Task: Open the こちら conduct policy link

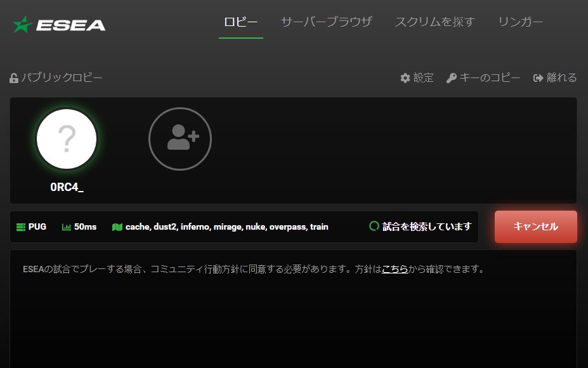Action: [395, 269]
